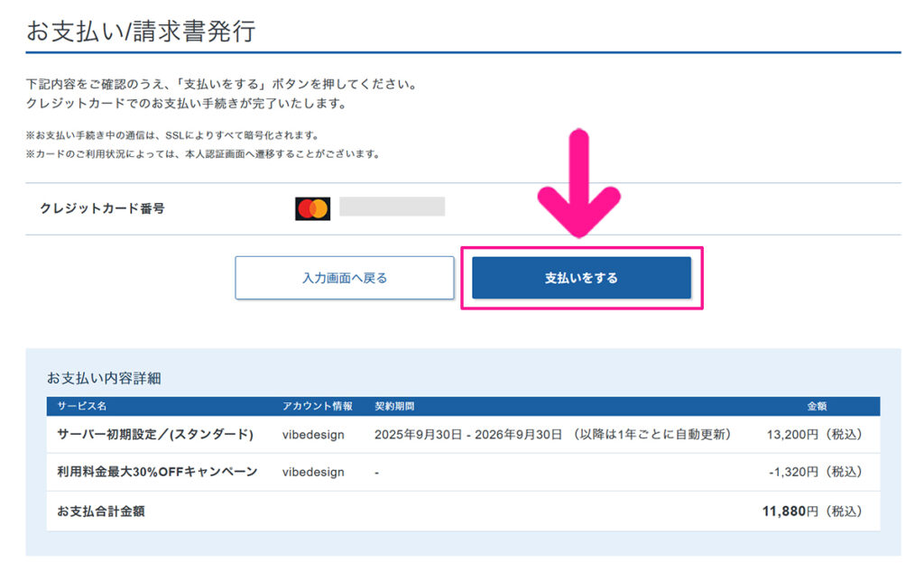The image size is (924, 580).
Task: Click the 支払いをする payment button
Action: click(x=581, y=278)
